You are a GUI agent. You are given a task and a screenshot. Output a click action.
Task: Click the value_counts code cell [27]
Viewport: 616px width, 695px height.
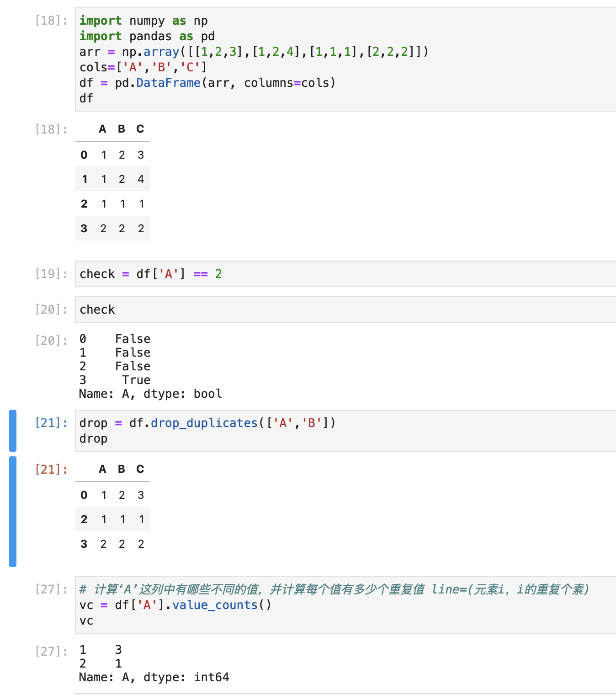(x=345, y=605)
